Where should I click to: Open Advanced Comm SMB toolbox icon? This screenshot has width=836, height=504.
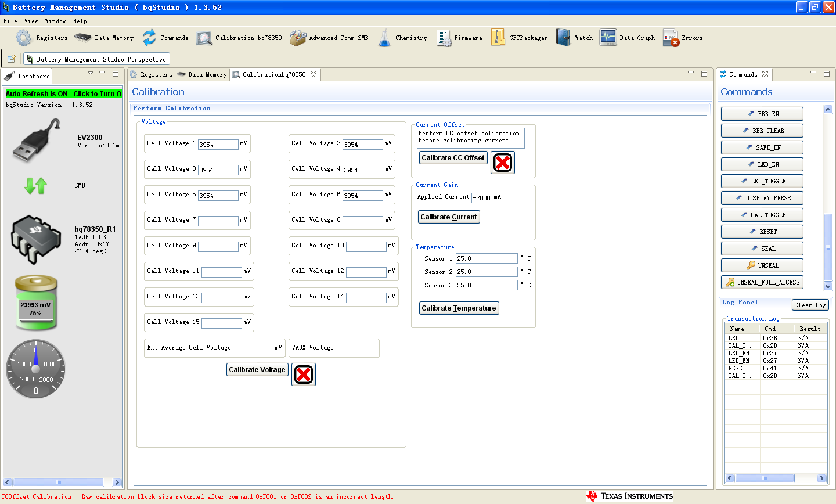298,38
